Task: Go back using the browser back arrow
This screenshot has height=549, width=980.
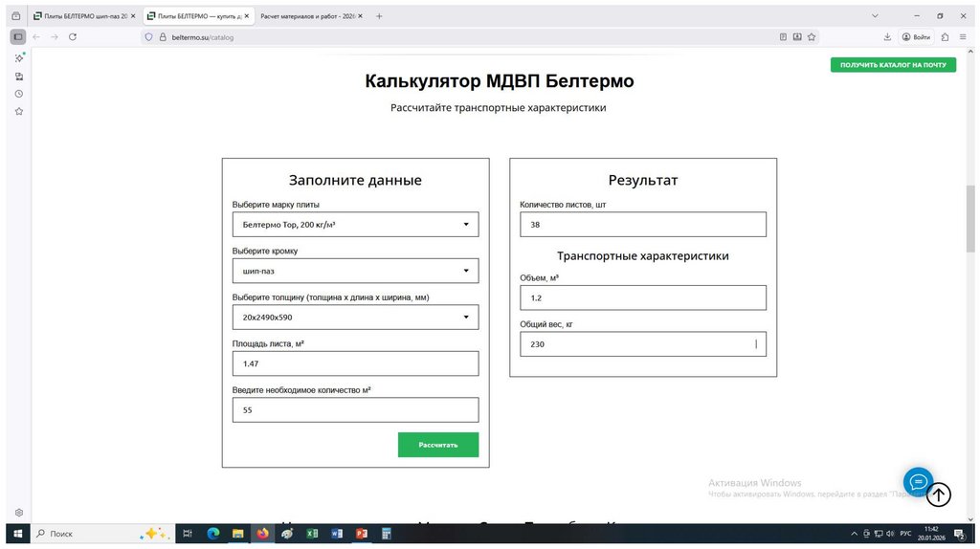Action: tap(36, 37)
